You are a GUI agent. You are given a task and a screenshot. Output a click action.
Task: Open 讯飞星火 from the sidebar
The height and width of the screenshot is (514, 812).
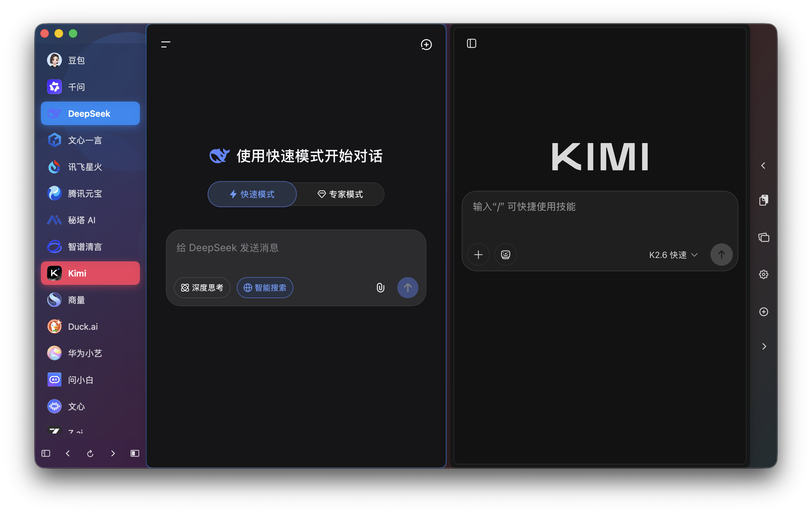90,167
